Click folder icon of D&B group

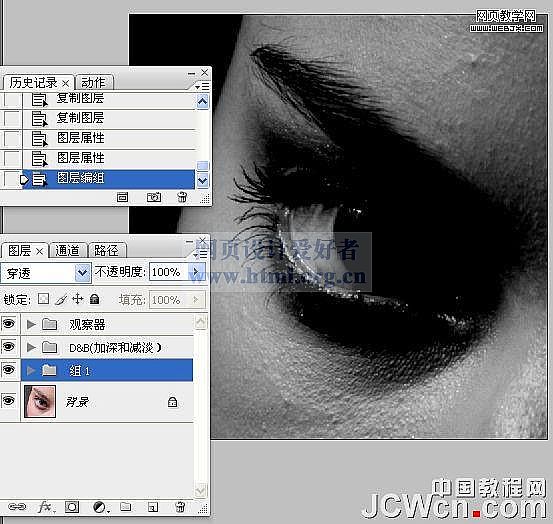(x=49, y=347)
